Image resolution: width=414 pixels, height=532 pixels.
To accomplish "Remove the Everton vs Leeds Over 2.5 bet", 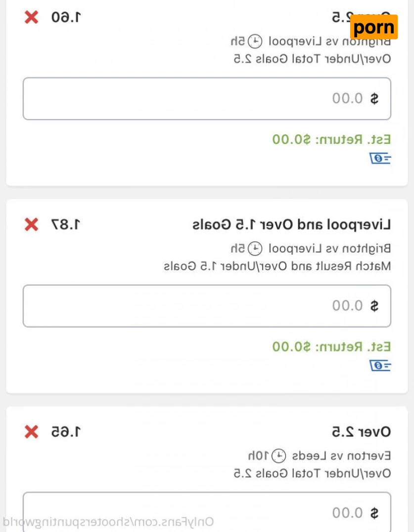I will 31,432.
